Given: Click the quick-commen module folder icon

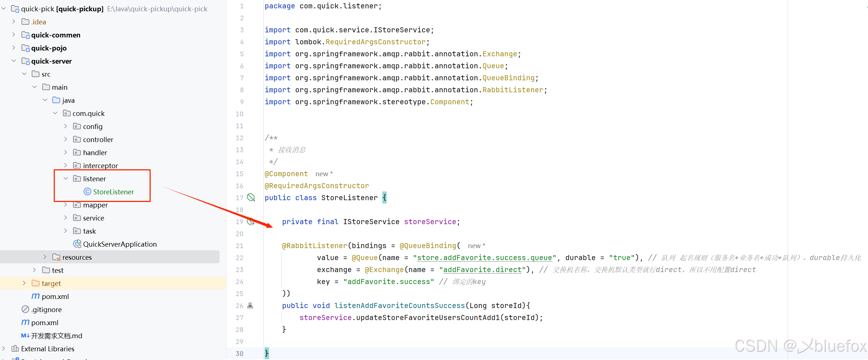Looking at the screenshot, I should (25, 35).
